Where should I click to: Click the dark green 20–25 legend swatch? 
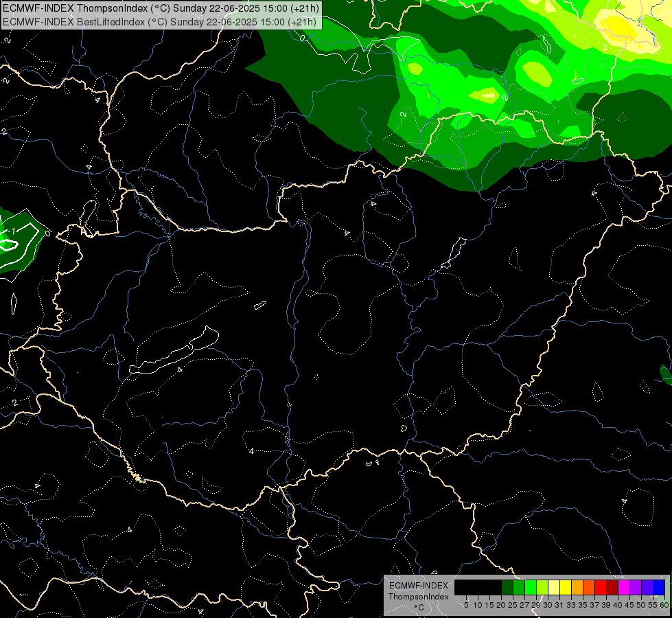[x=507, y=587]
